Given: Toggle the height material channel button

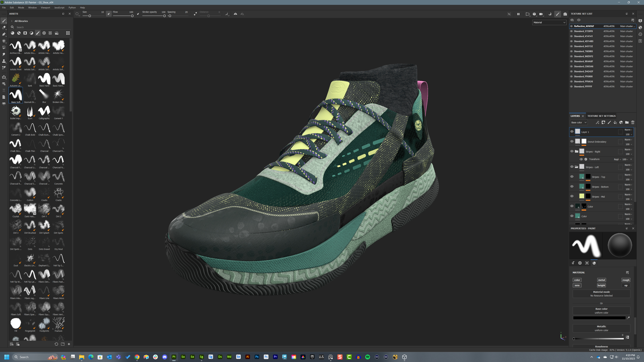Looking at the screenshot, I should tap(601, 285).
